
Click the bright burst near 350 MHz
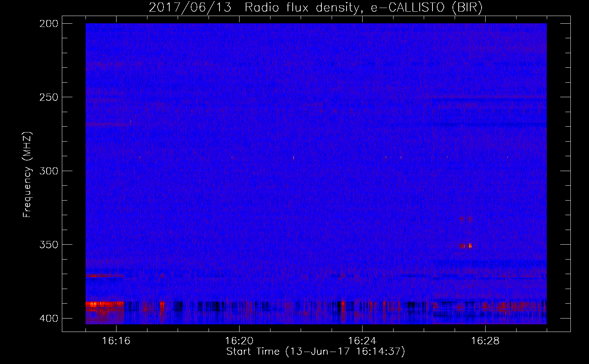466,246
